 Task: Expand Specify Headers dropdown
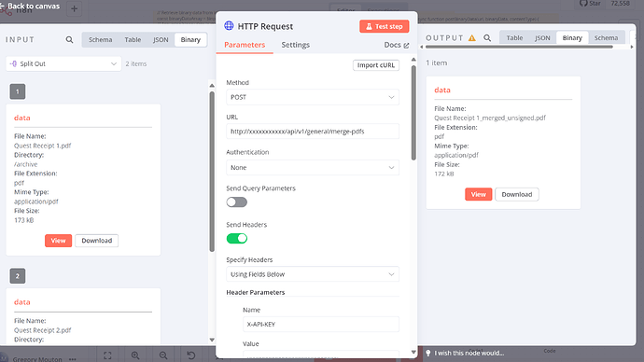312,274
